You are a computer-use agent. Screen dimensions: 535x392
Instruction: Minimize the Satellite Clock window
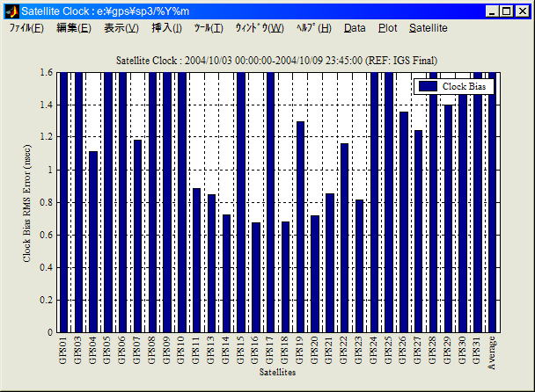pyautogui.click(x=493, y=11)
